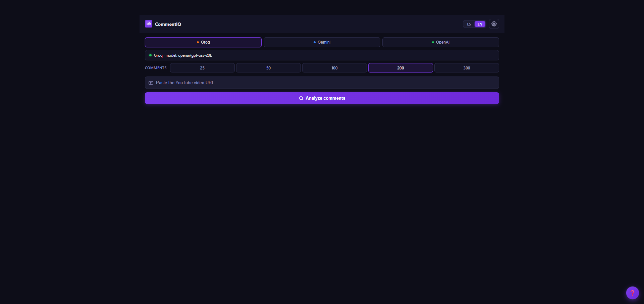Switch language to EN
This screenshot has height=304, width=644.
click(480, 24)
